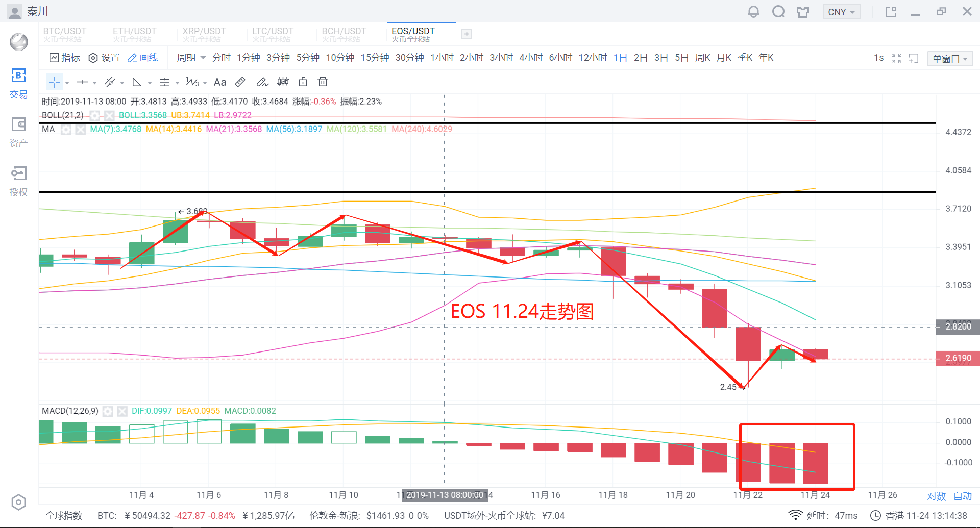Select the parallel channel drawing tool
This screenshot has height=528, width=980.
click(110, 82)
